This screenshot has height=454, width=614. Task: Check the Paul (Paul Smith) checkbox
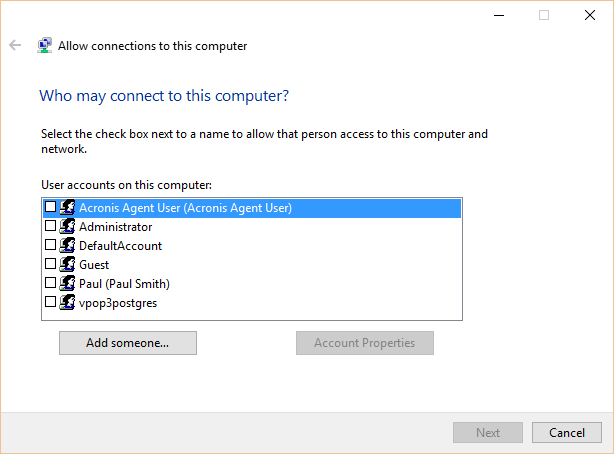pos(51,282)
